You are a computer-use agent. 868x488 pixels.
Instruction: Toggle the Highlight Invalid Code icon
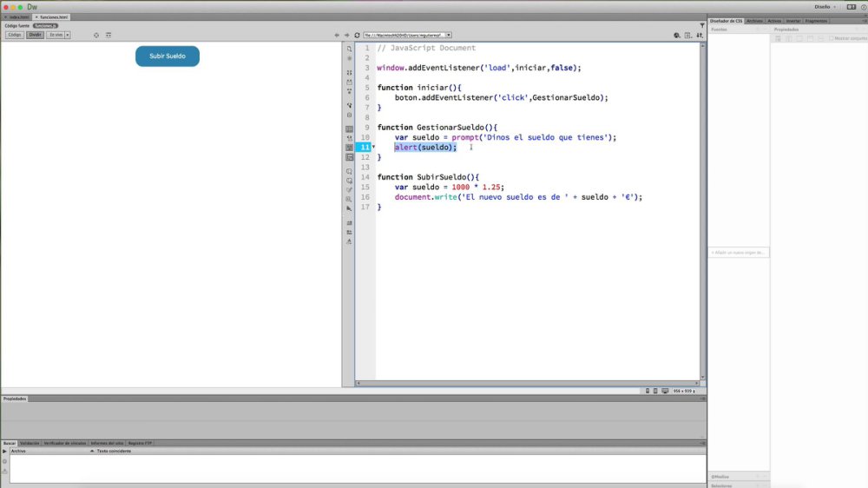[349, 138]
